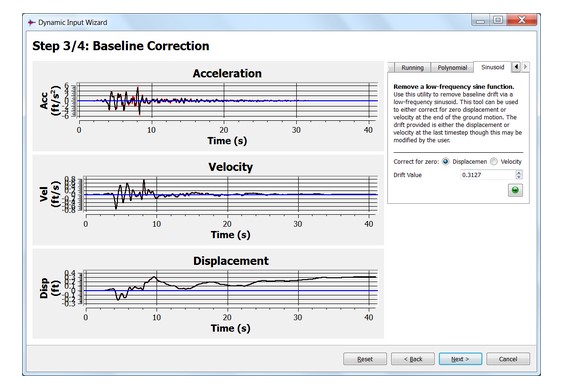Click the 'Remove a low-frequency sine function.' text
Screen dimensions: 587x386
click(454, 86)
